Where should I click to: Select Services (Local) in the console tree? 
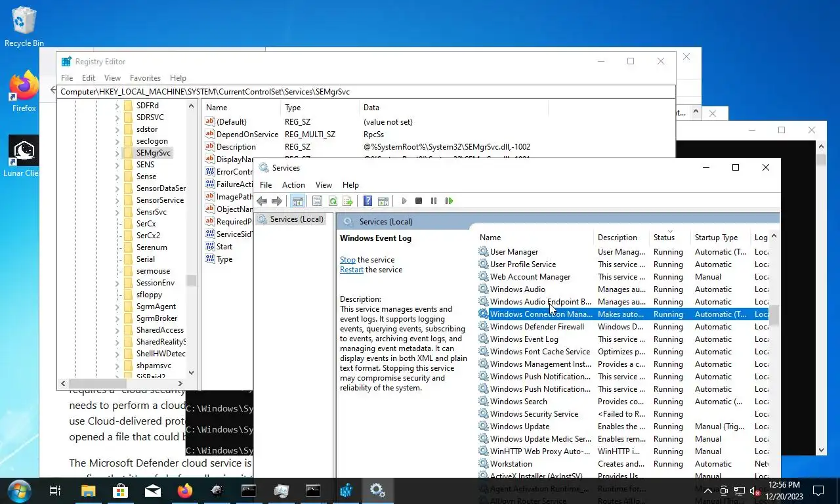click(291, 219)
